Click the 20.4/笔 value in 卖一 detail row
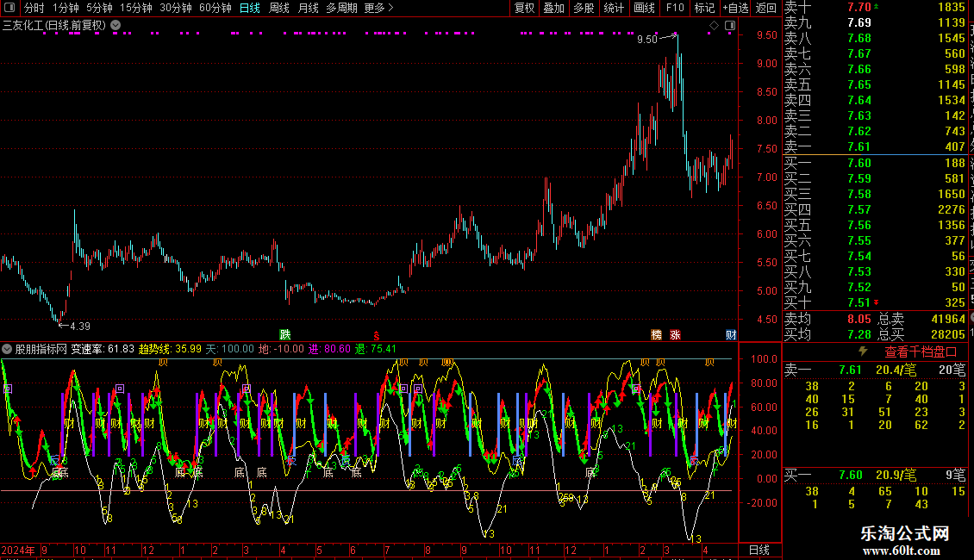Screen dimensions: 974x560 click(x=896, y=370)
